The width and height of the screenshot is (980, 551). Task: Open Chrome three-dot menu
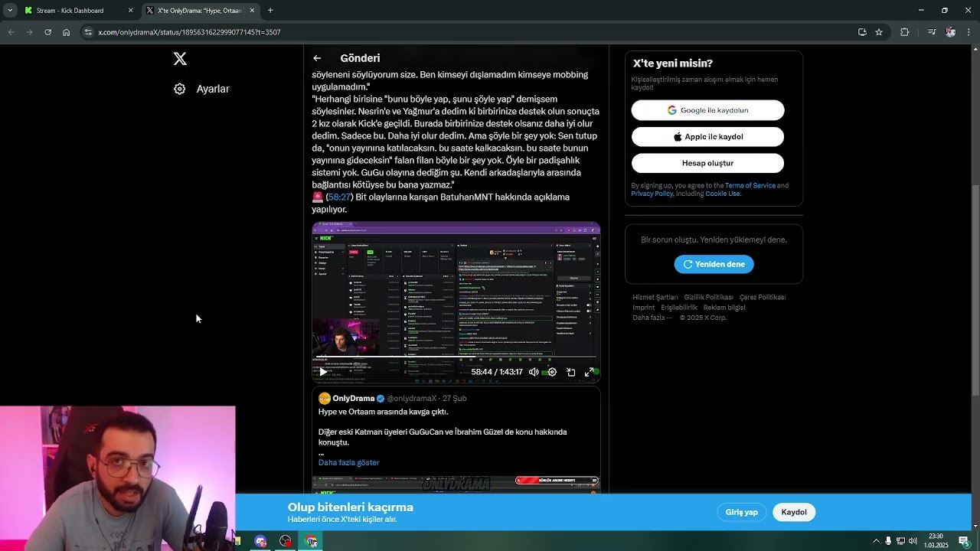[x=969, y=32]
